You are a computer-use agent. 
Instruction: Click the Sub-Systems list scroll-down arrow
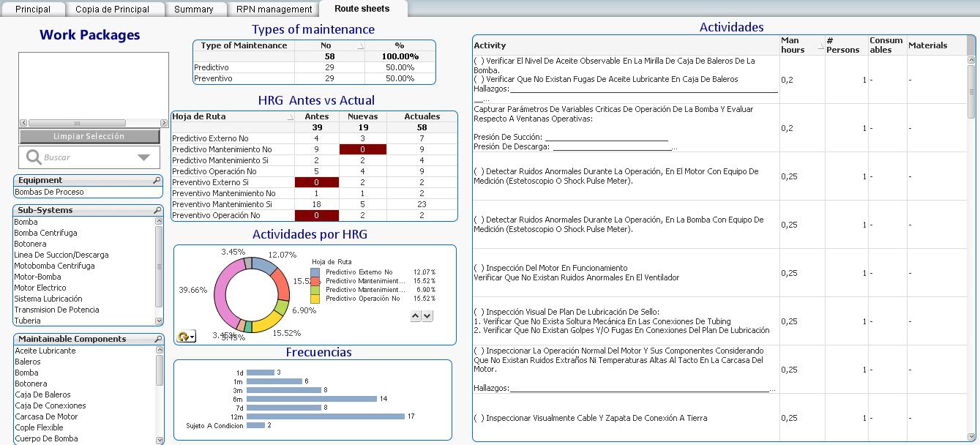click(159, 321)
